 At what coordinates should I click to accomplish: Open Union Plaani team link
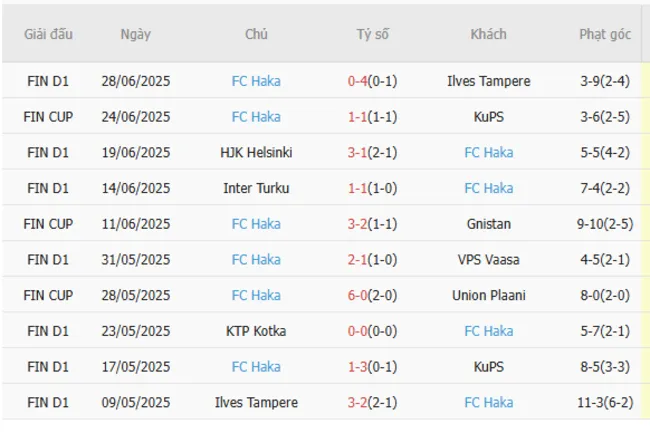pos(488,296)
